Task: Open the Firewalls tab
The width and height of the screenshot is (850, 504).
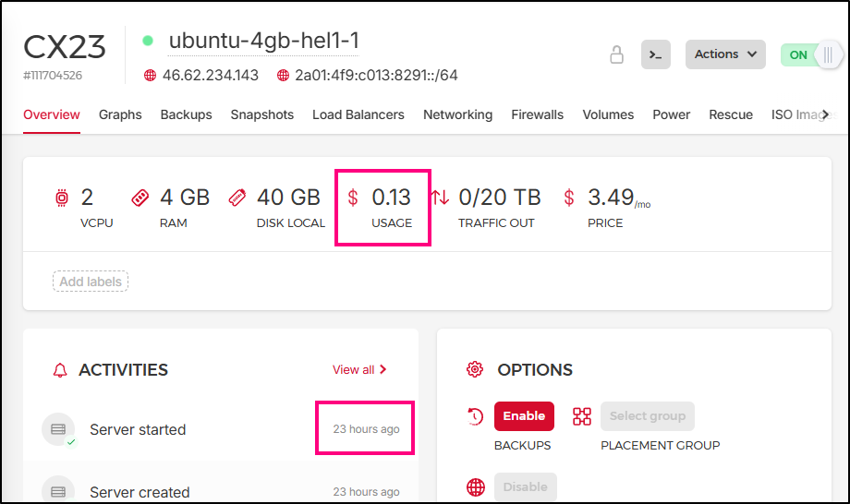Action: point(537,114)
